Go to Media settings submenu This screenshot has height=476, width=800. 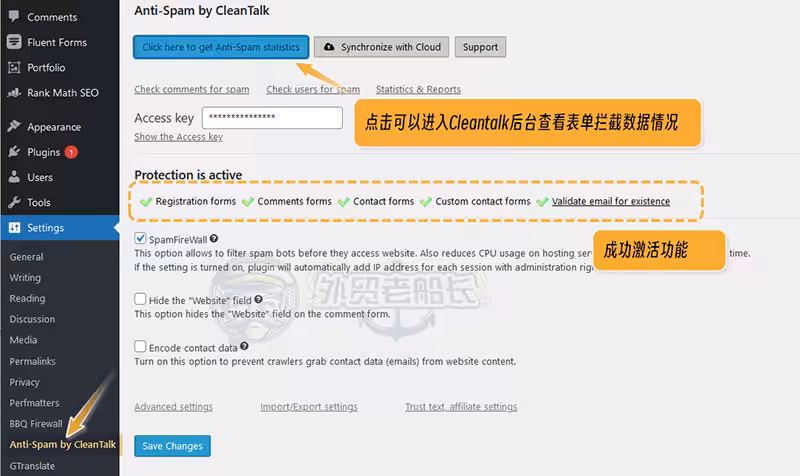click(23, 340)
